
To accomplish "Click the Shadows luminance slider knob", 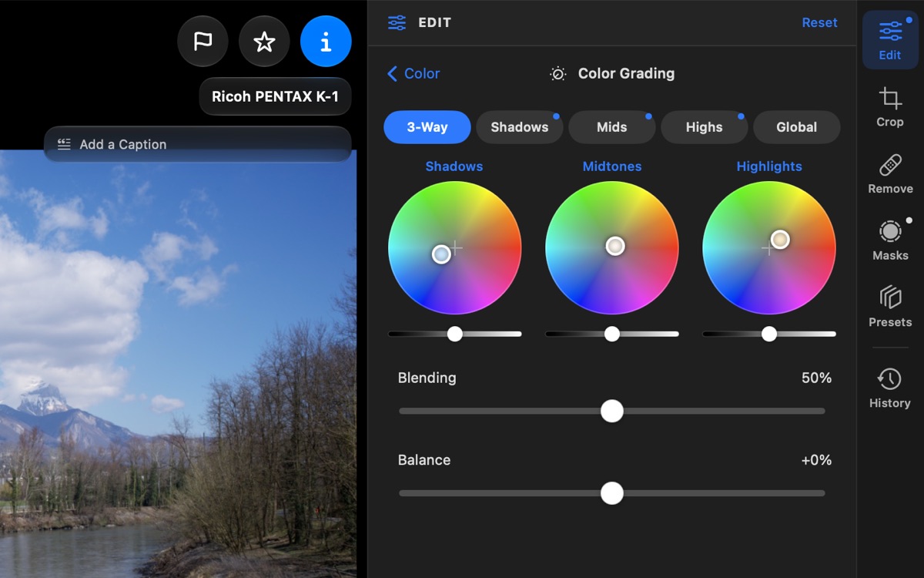I will coord(455,334).
